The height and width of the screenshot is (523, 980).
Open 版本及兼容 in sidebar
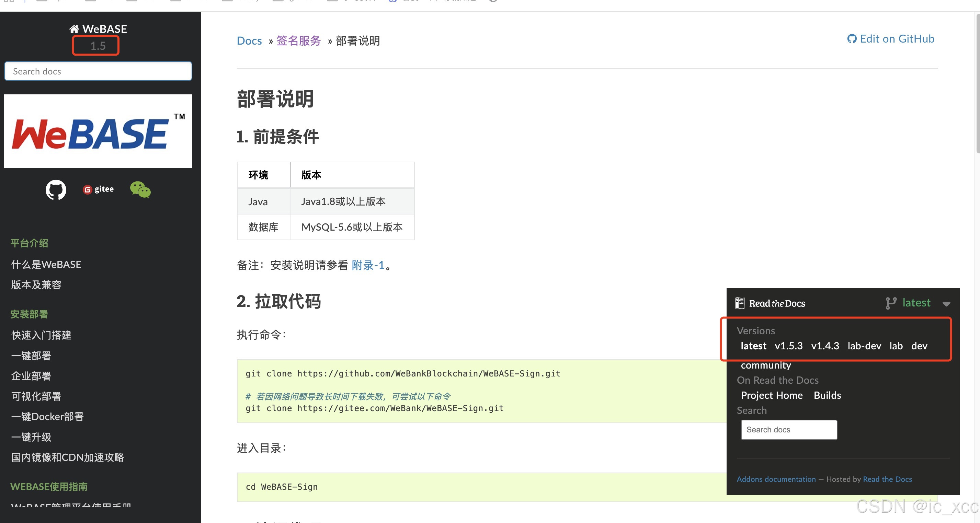coord(36,285)
